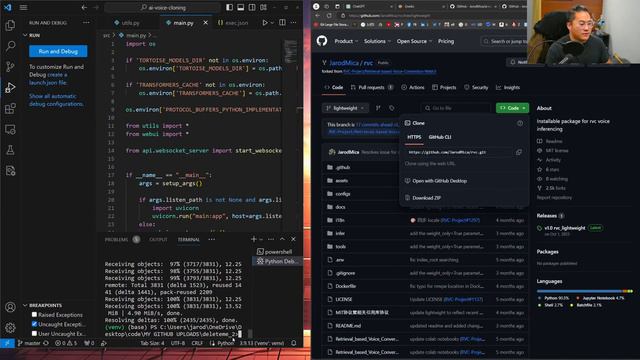Open the green Code dropdown button

click(x=512, y=108)
